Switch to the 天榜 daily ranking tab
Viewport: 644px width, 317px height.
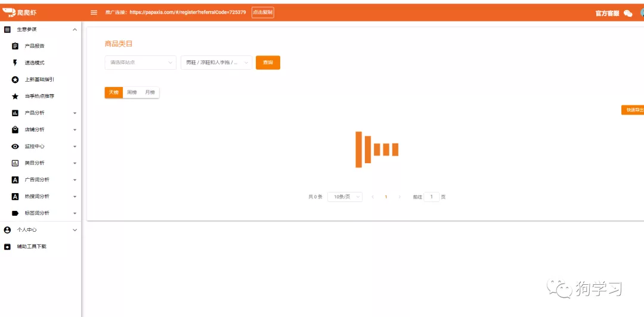point(114,92)
